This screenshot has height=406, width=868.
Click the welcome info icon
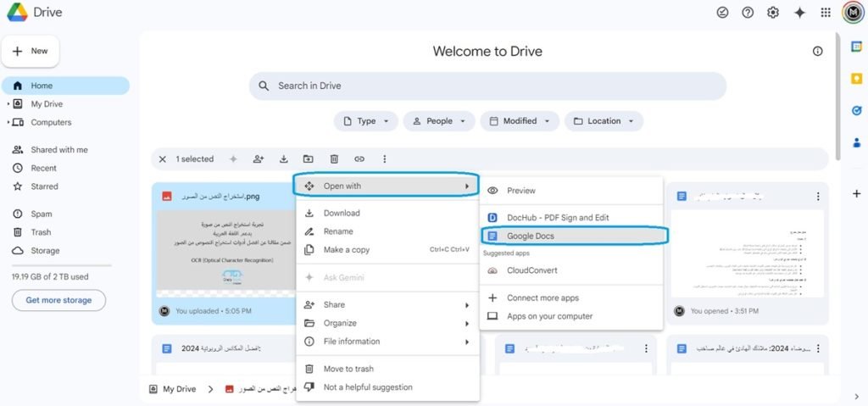[818, 51]
